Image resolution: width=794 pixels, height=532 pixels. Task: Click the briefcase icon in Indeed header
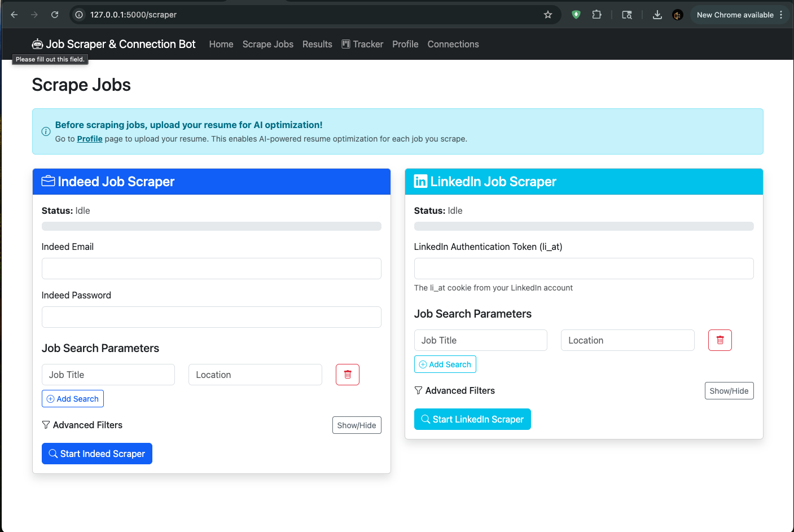tap(49, 181)
